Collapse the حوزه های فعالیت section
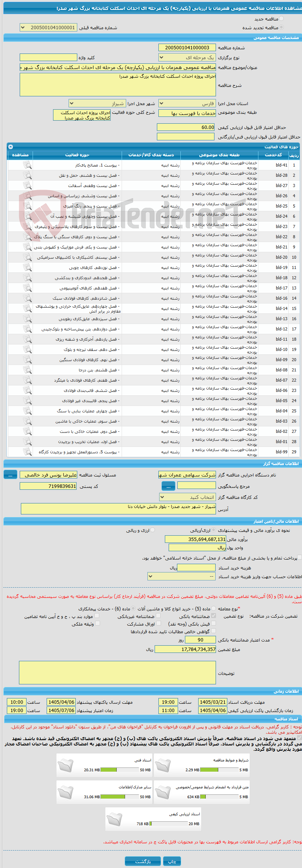302x868 pixels. (x=11, y=146)
